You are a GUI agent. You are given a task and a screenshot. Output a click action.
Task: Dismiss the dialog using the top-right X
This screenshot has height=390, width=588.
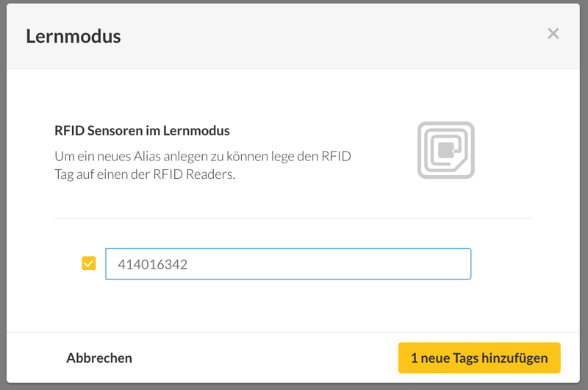(553, 34)
